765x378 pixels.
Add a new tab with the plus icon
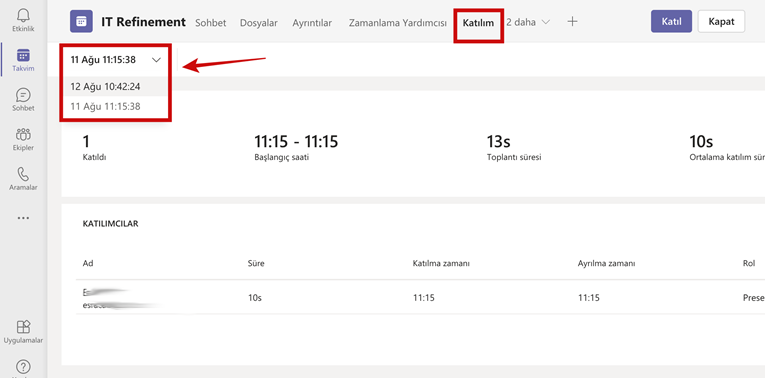click(572, 21)
